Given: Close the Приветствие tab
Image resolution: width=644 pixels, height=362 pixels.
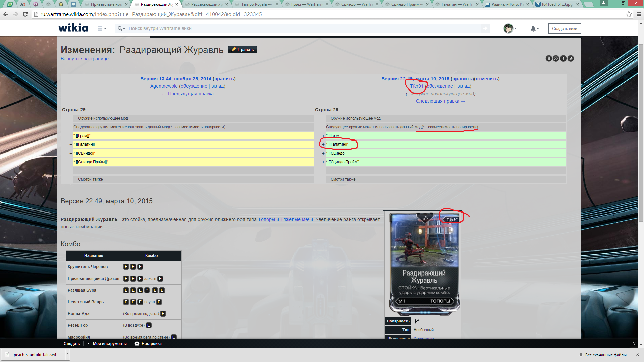Looking at the screenshot, I should (x=126, y=4).
